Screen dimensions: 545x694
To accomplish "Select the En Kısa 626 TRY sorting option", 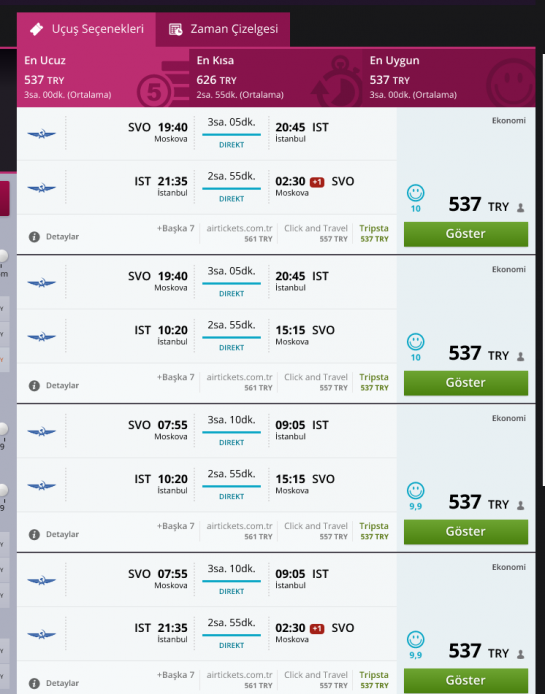I will pyautogui.click(x=276, y=77).
